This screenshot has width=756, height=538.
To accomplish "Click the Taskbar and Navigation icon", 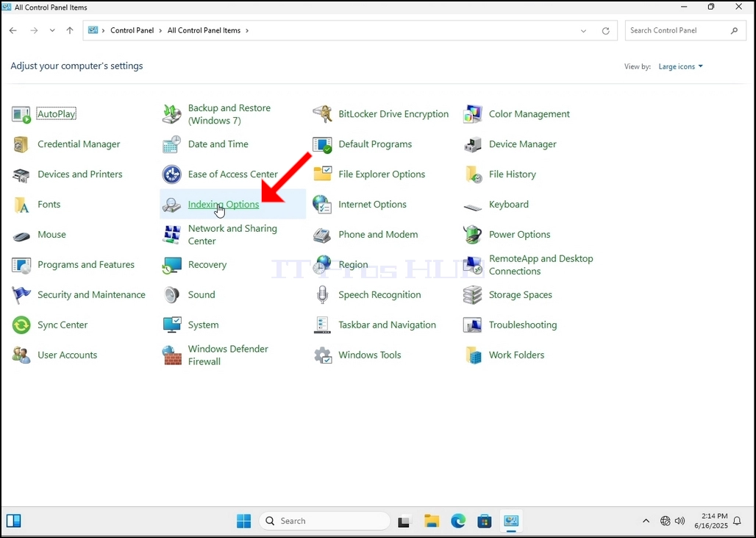I will 322,325.
